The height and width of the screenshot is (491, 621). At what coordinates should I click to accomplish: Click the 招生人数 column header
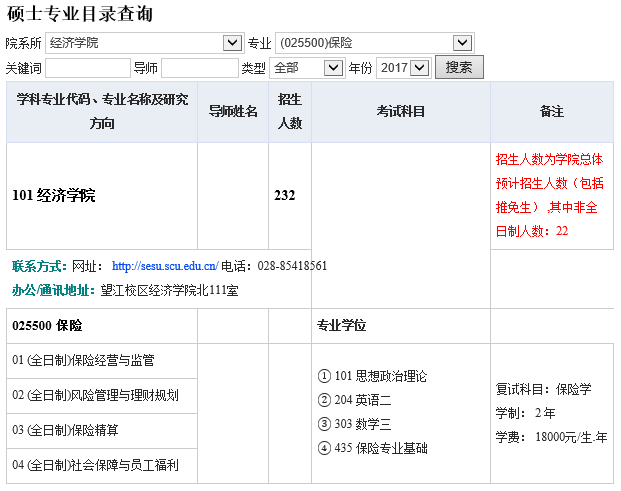tap(290, 111)
